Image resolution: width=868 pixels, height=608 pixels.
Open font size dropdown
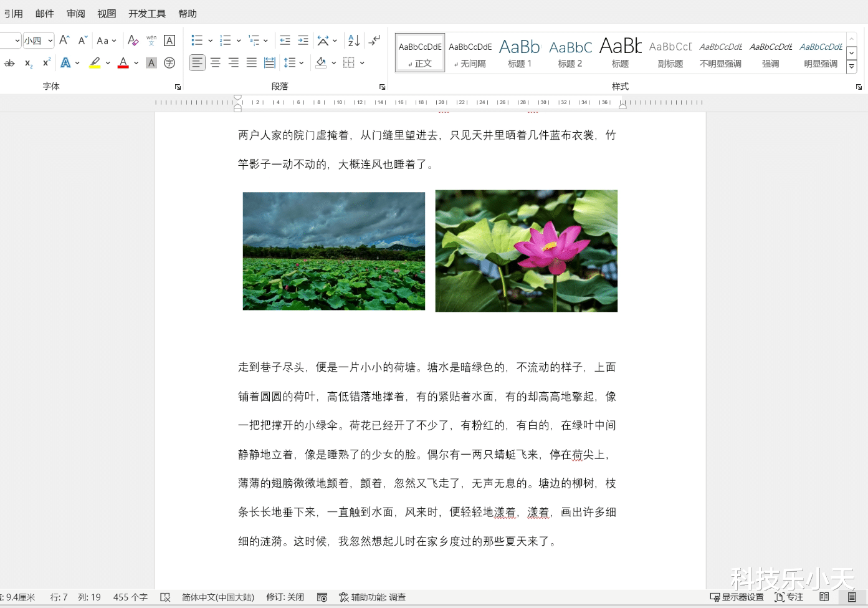point(50,41)
